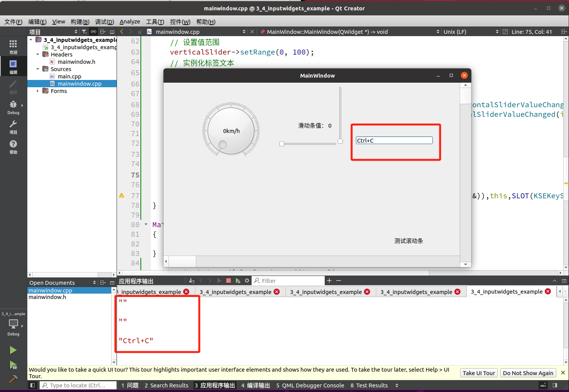
Task: Click the filter tree icon in the project panel
Action: click(x=84, y=32)
